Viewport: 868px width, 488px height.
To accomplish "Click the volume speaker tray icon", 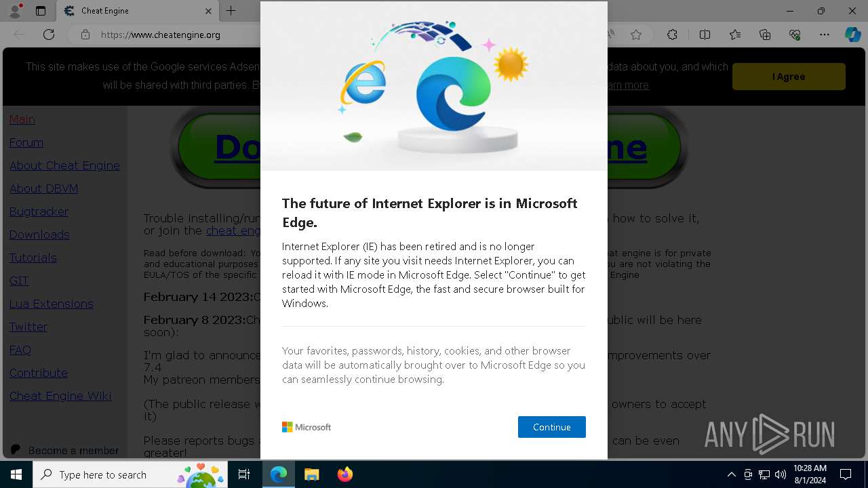I will [x=781, y=474].
